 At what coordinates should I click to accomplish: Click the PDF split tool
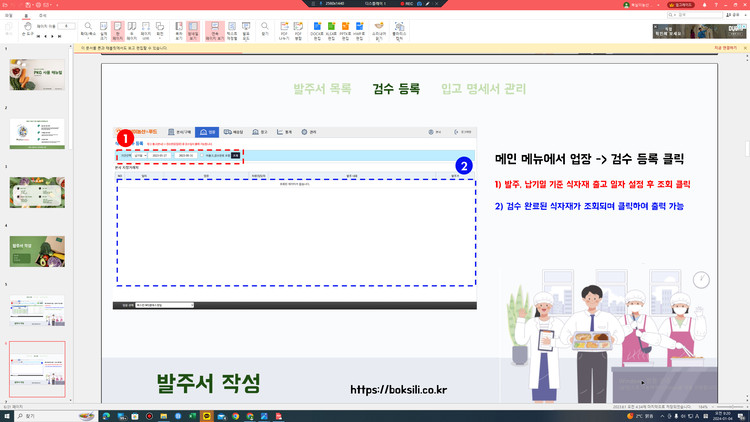(x=284, y=31)
